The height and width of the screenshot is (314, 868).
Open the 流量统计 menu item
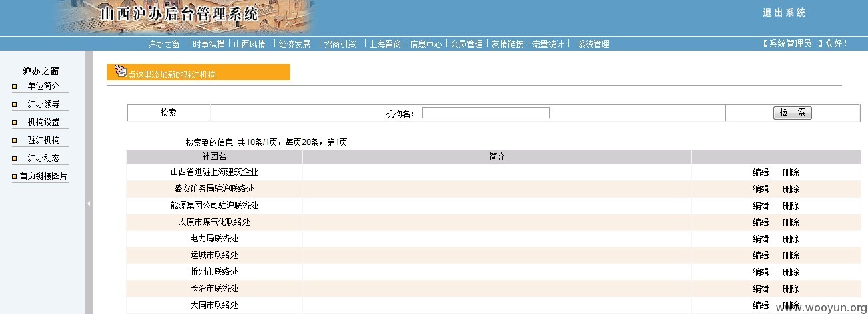[548, 45]
